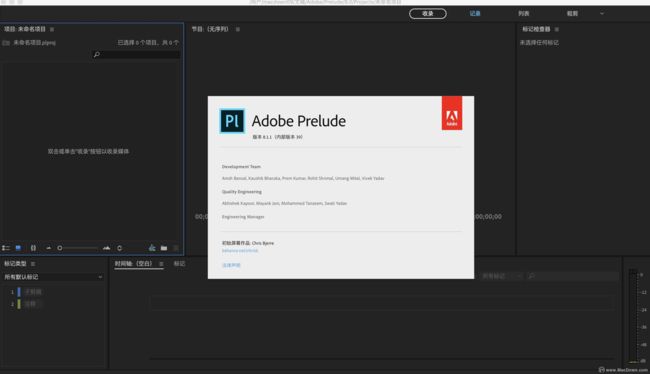
Task: Open the workspace overflow chevron
Action: (602, 14)
